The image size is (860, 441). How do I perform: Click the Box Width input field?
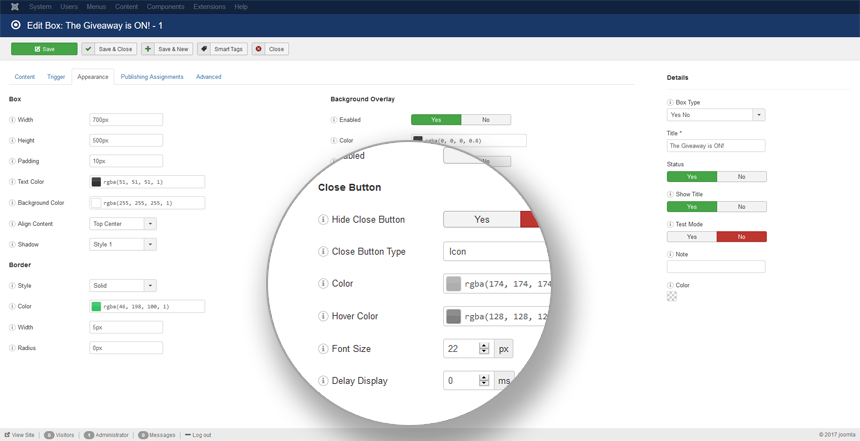[126, 120]
